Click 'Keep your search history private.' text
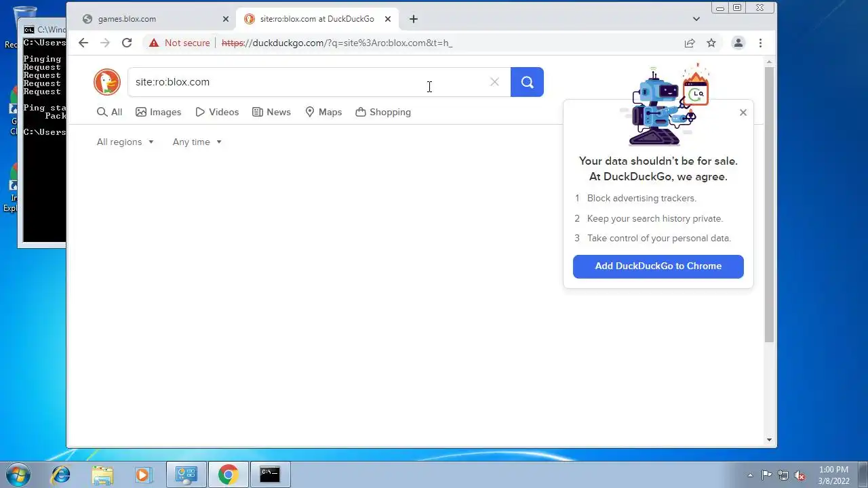The image size is (868, 488). (x=655, y=218)
